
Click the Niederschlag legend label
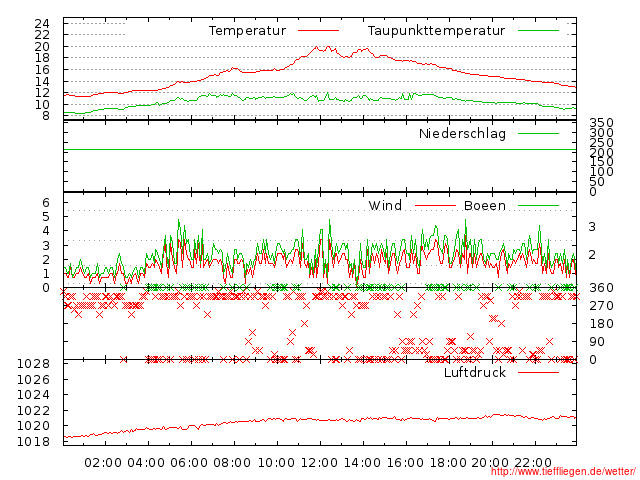(462, 133)
